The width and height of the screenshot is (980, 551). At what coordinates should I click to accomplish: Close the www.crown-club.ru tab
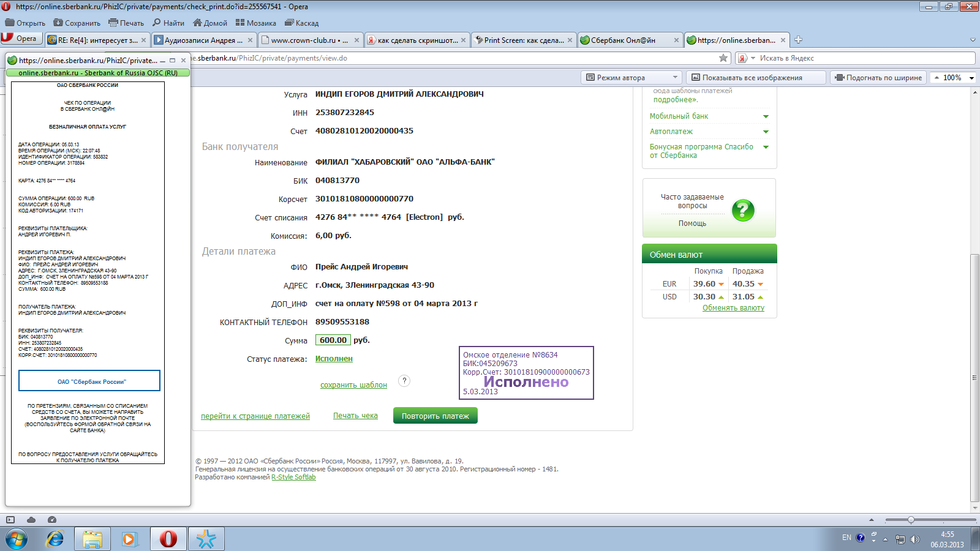(356, 40)
